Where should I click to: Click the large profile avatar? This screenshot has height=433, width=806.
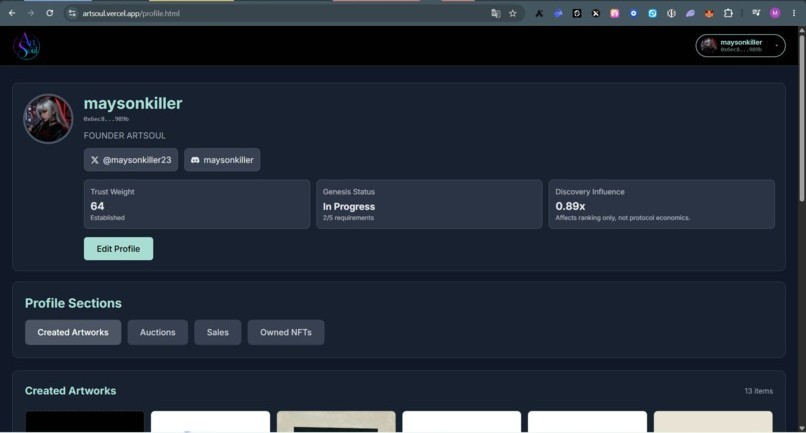pos(48,118)
